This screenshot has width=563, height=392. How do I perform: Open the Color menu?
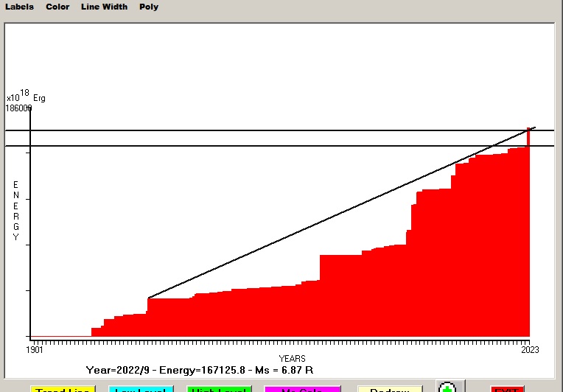pyautogui.click(x=57, y=7)
